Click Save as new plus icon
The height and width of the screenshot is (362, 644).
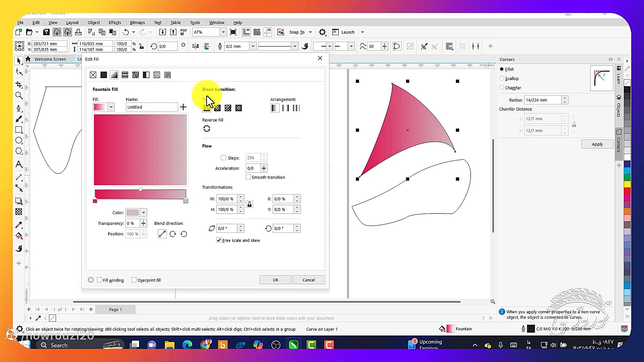click(x=183, y=107)
